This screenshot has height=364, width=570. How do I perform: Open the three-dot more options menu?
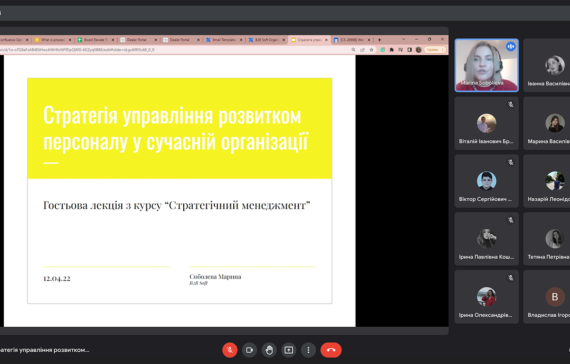tap(308, 350)
